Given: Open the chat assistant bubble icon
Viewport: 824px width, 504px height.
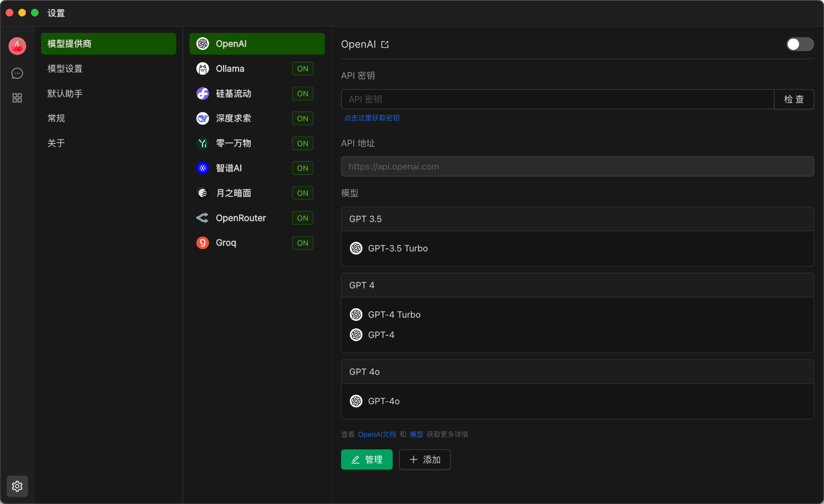Looking at the screenshot, I should point(17,74).
